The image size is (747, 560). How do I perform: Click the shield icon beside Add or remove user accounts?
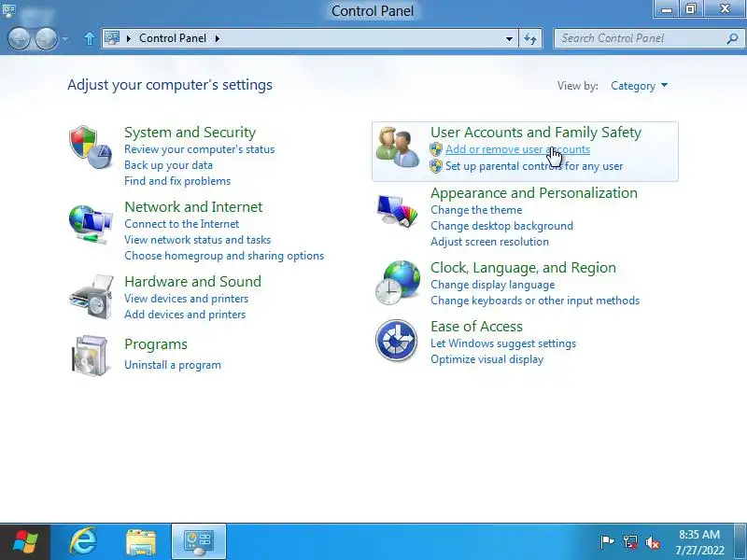tap(436, 149)
